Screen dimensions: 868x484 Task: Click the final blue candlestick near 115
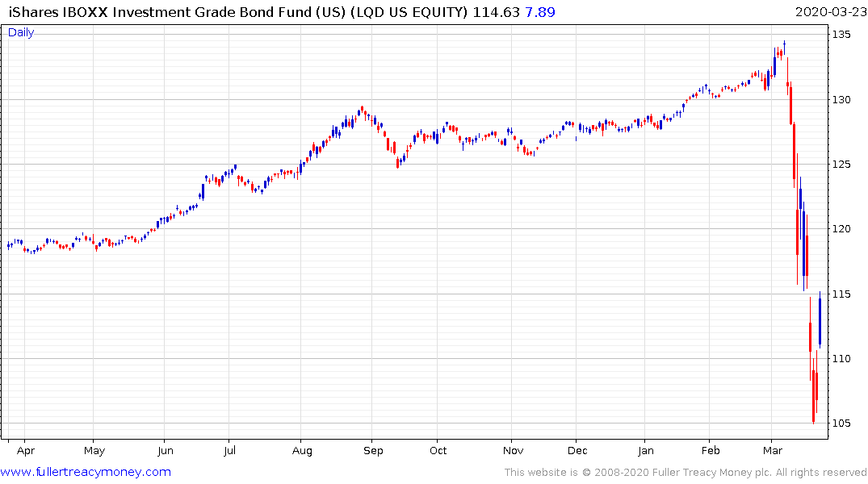[x=820, y=319]
